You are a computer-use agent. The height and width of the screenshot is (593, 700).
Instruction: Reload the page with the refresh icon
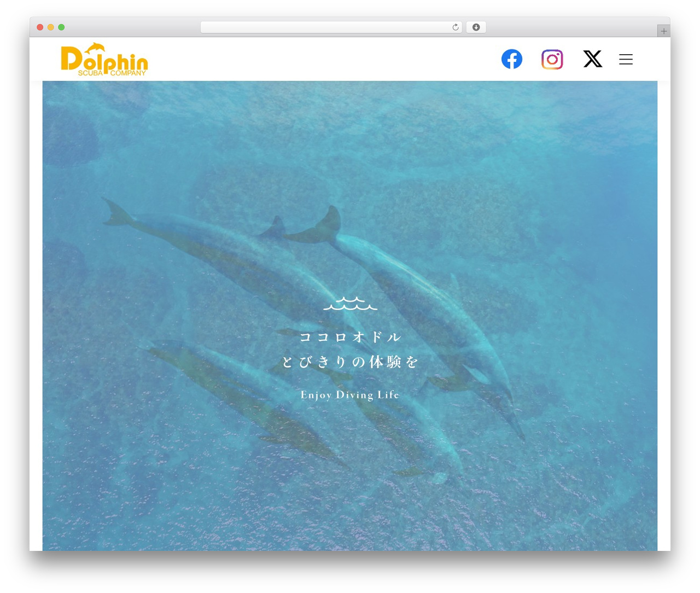pyautogui.click(x=455, y=27)
